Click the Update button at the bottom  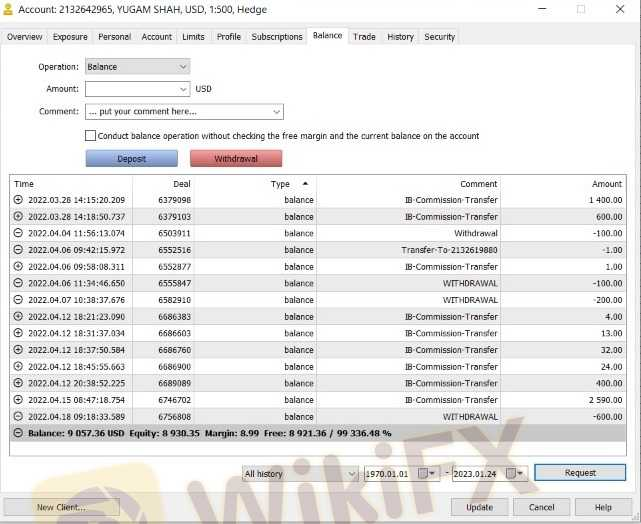click(479, 507)
